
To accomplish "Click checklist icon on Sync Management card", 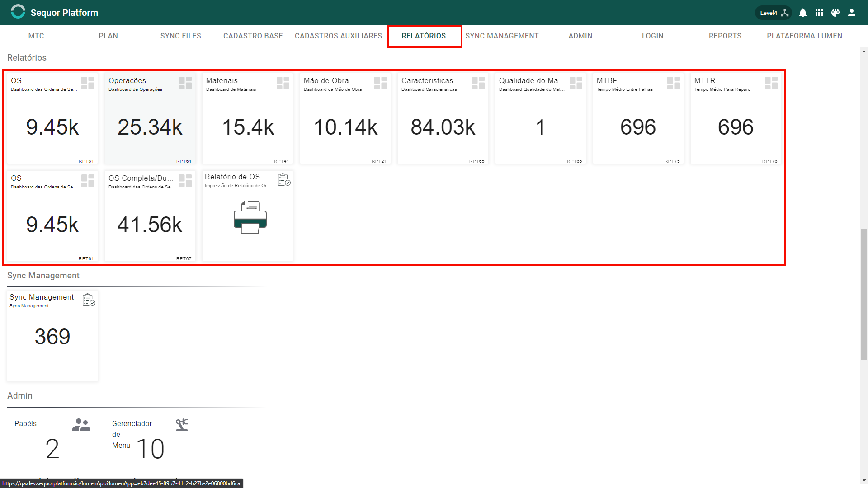I will (x=89, y=300).
